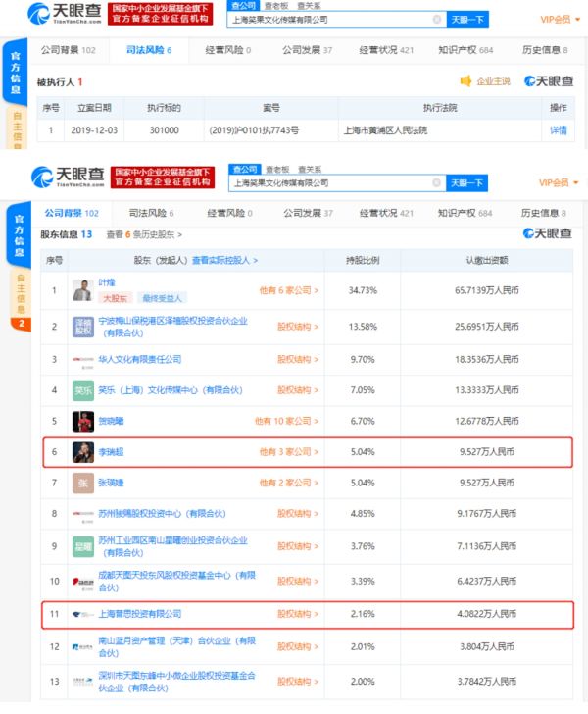
Task: Select the 34.73% shareholding cell
Action: [x=363, y=290]
